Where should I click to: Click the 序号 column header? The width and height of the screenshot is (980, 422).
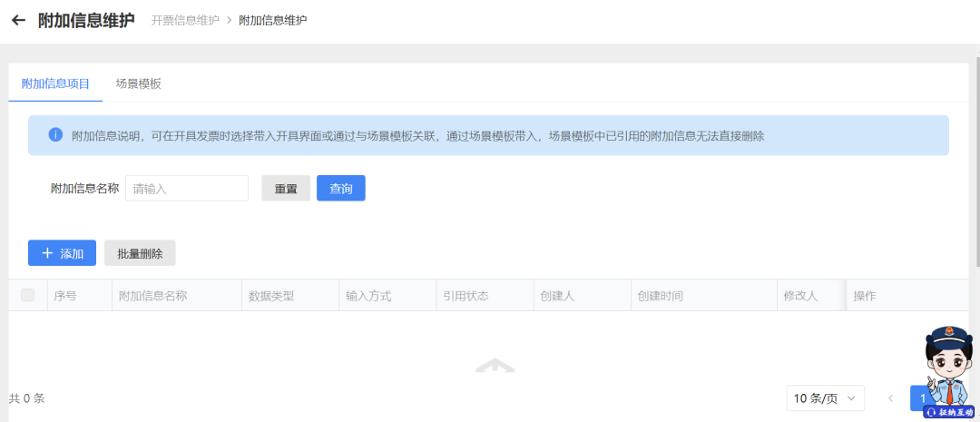point(65,296)
